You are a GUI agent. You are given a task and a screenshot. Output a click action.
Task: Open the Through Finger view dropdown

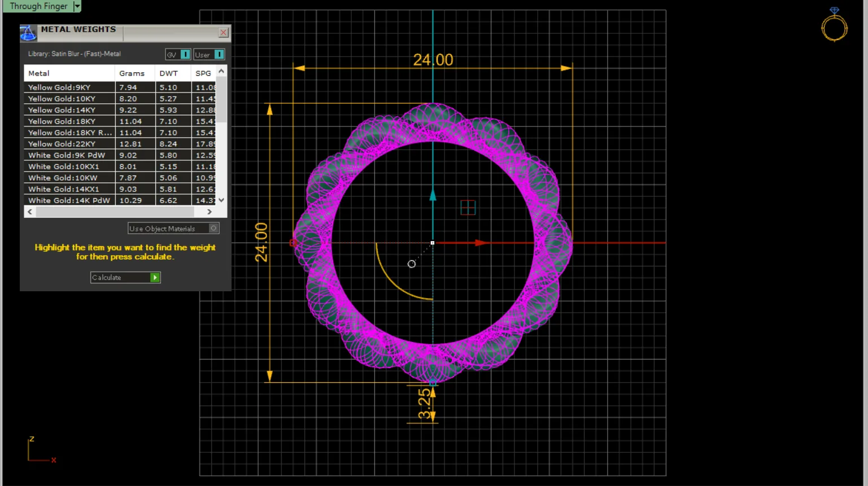77,6
